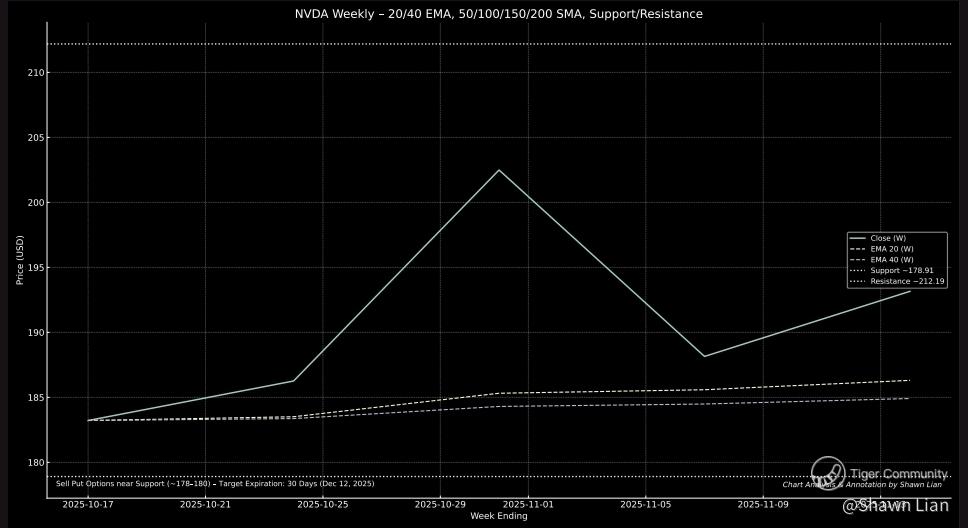The image size is (968, 528).
Task: Click the 'Resistance ~212.19' legend entry
Action: (896, 282)
